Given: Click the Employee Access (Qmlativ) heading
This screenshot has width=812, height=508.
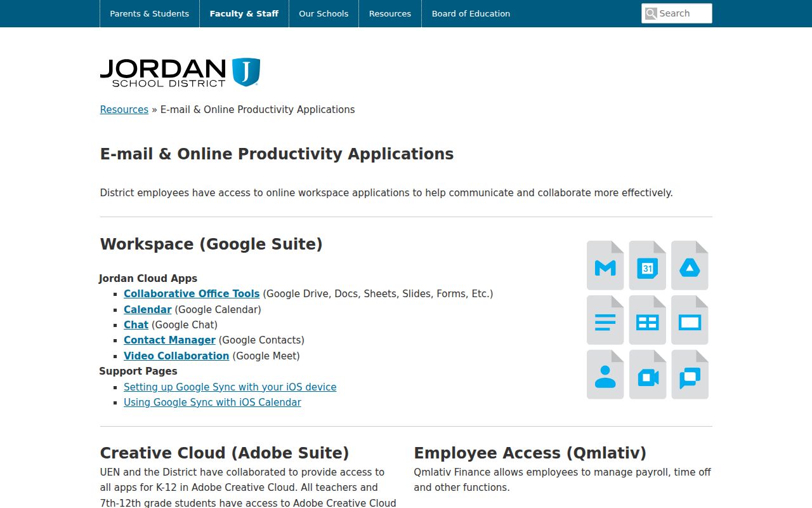Looking at the screenshot, I should click(530, 453).
